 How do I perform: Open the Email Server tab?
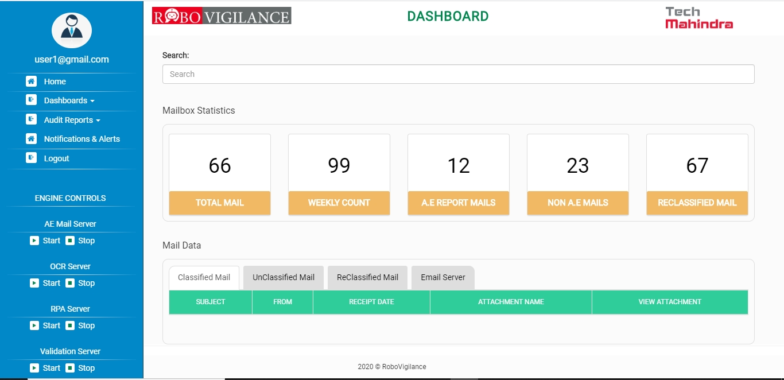(443, 278)
